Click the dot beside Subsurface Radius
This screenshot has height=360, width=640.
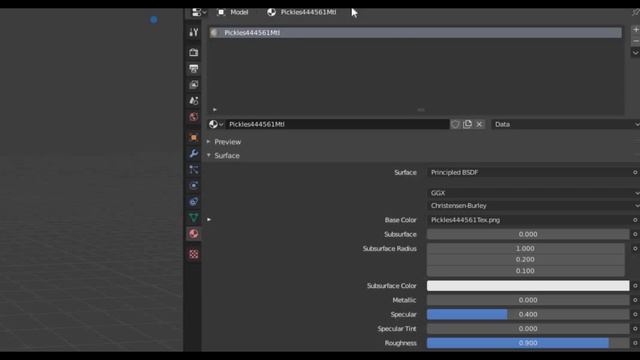635,249
